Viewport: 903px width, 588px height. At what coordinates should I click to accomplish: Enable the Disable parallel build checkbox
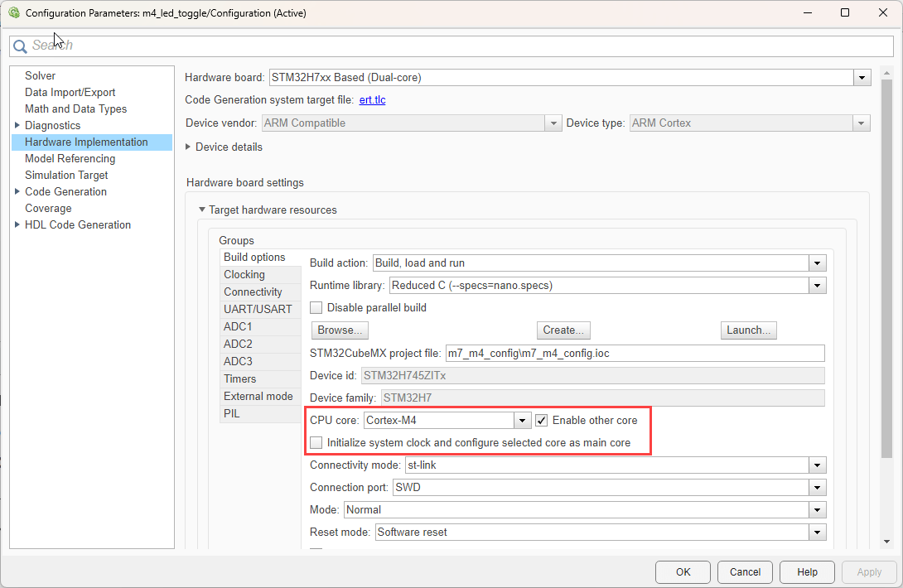316,307
